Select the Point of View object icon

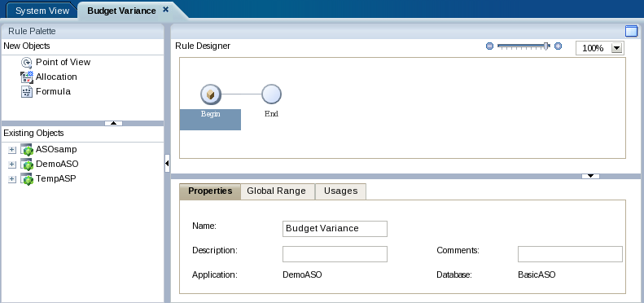27,63
